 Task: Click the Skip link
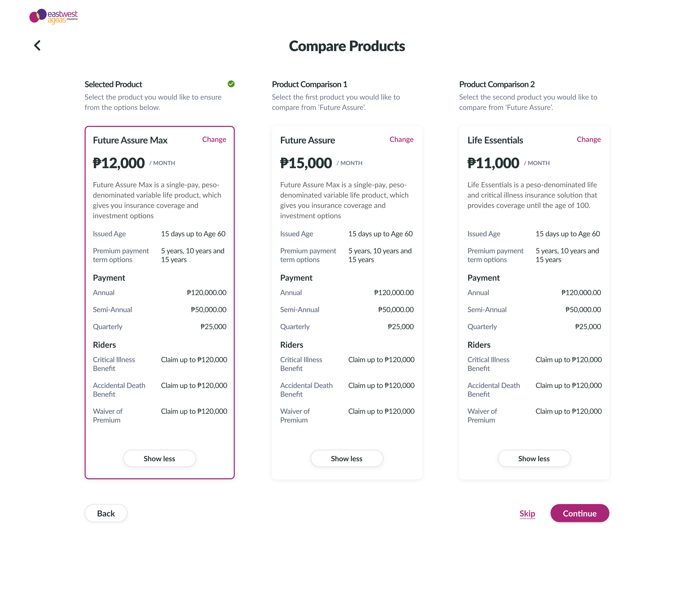(x=527, y=513)
